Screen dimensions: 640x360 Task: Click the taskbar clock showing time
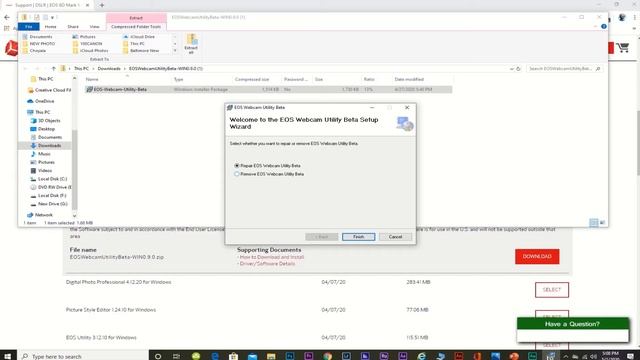[610, 356]
